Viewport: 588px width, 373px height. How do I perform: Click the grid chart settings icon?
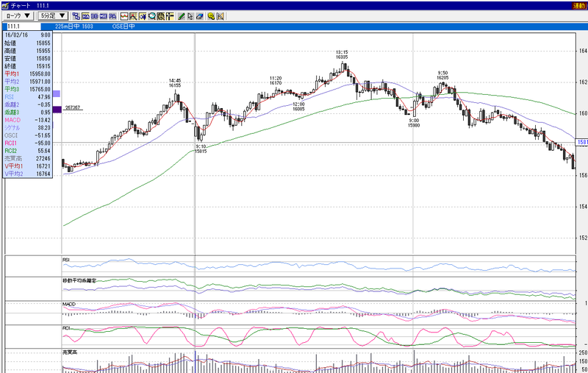[133, 16]
